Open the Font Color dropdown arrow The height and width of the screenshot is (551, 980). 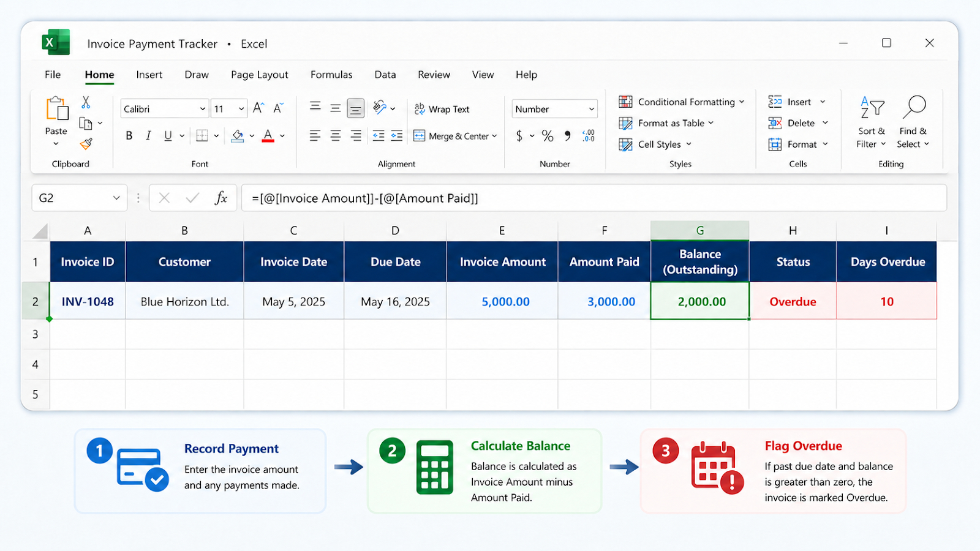tap(282, 136)
